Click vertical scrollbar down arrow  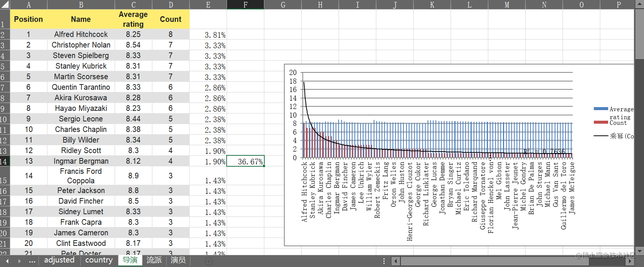639,251
